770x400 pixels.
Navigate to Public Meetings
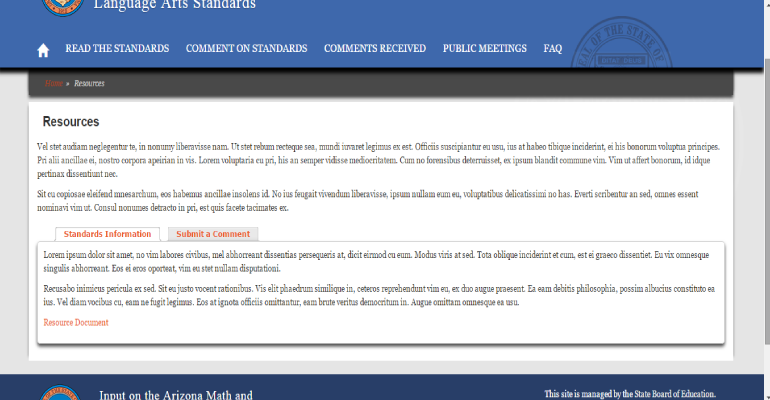[x=484, y=49]
